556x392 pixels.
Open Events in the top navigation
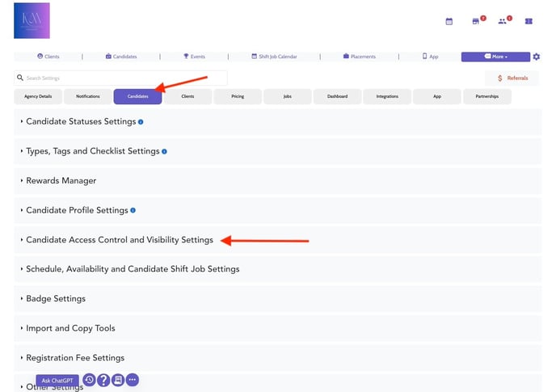(x=194, y=57)
